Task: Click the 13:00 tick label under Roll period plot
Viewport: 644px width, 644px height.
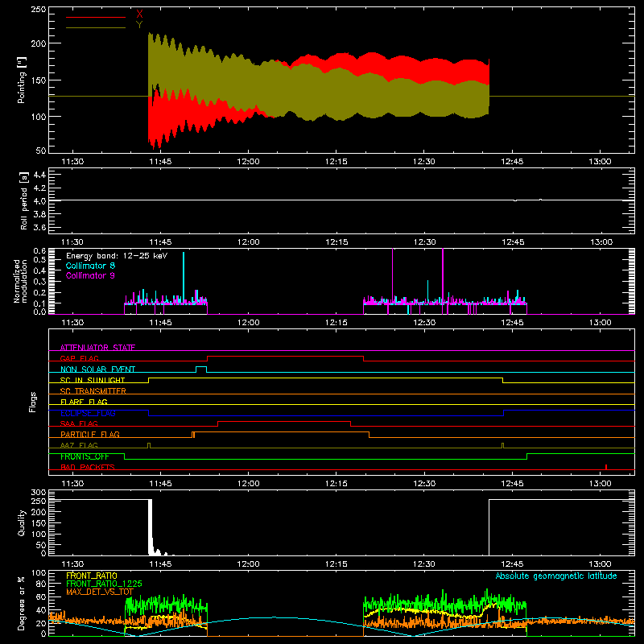Action: (x=601, y=242)
